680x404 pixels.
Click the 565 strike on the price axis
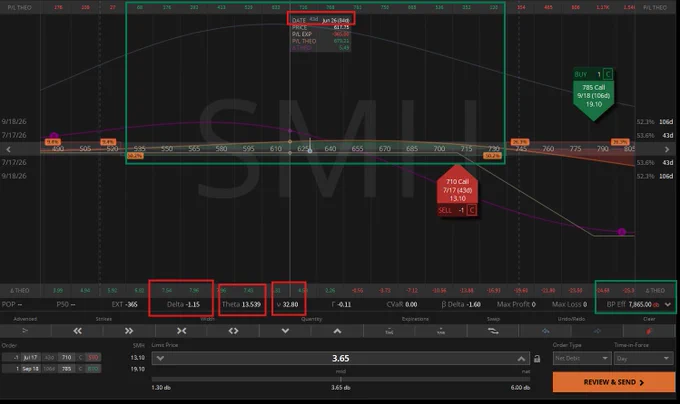point(194,149)
